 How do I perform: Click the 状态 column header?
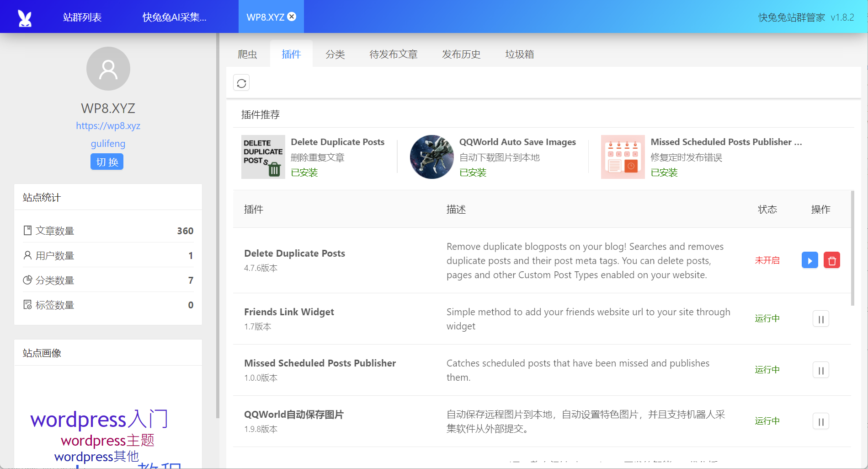[767, 210]
